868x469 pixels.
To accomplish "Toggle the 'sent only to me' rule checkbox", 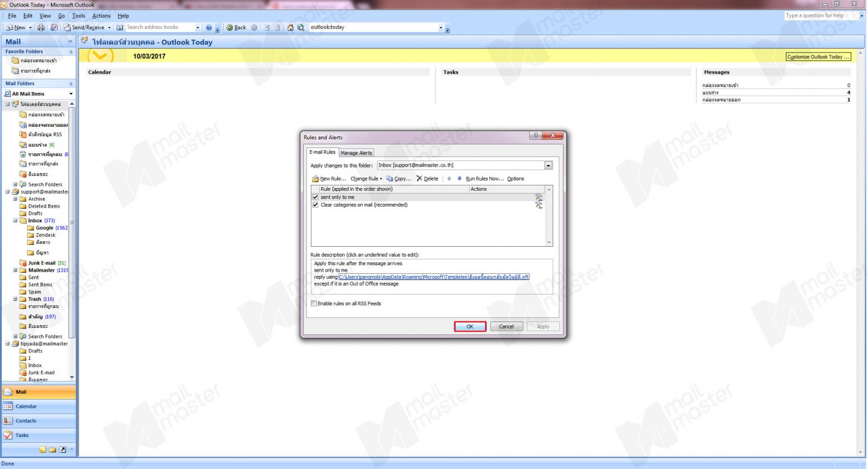I will pos(315,197).
